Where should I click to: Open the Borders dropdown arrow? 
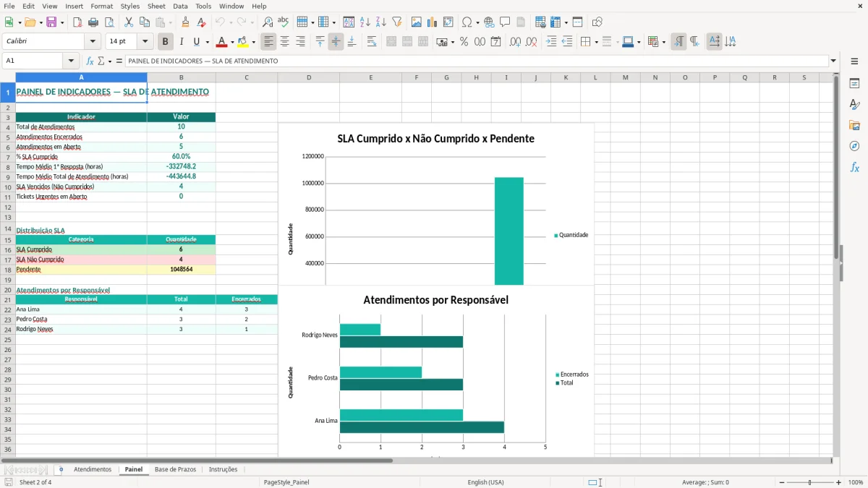596,42
